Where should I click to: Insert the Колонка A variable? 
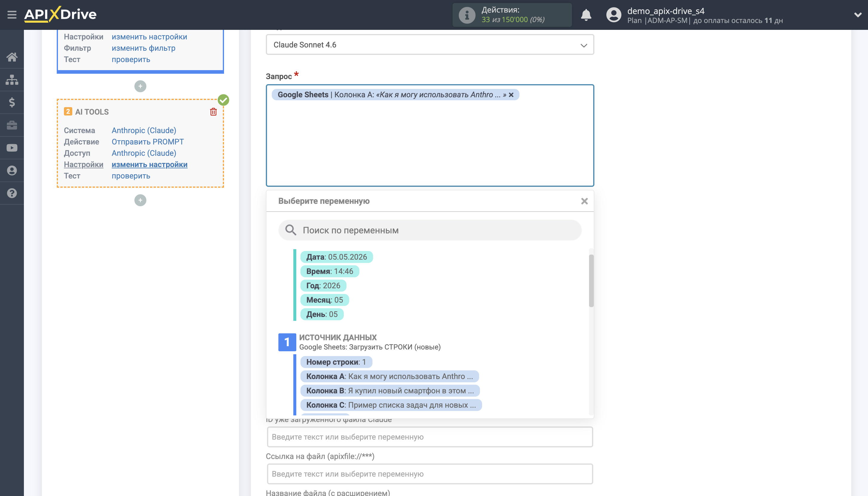tap(389, 376)
